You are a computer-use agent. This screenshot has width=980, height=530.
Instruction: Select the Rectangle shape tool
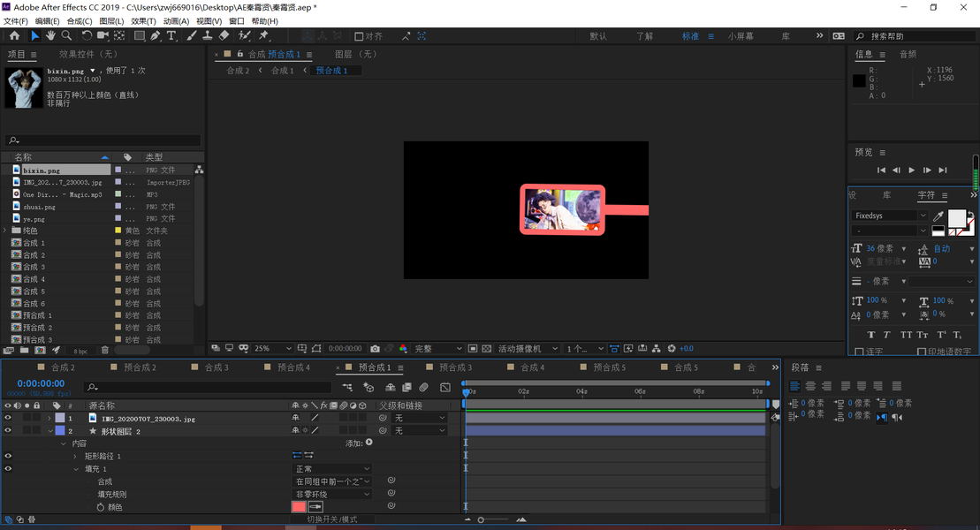(140, 35)
